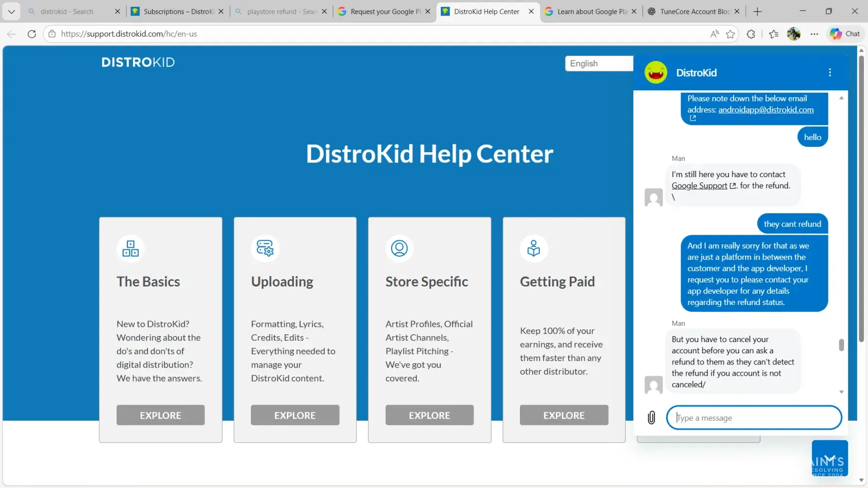The height and width of the screenshot is (488, 868).
Task: Click the attachment paperclip icon in chat
Action: click(x=651, y=418)
